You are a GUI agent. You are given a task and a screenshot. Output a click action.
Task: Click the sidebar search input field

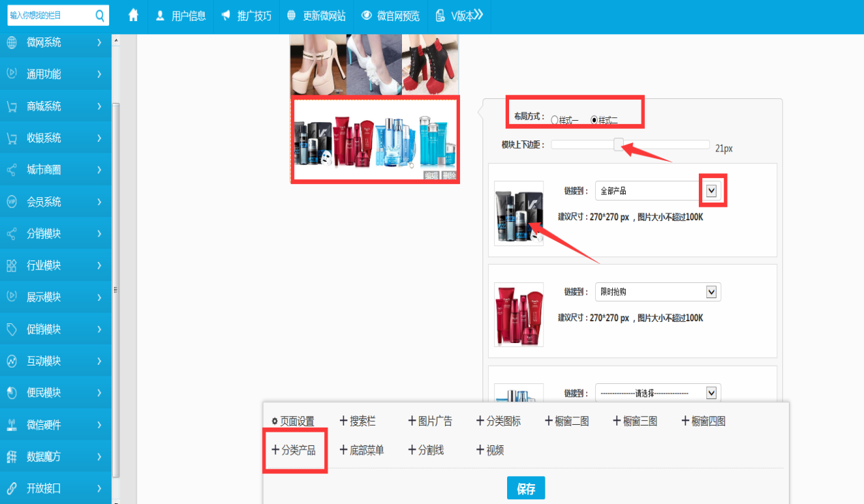point(49,16)
